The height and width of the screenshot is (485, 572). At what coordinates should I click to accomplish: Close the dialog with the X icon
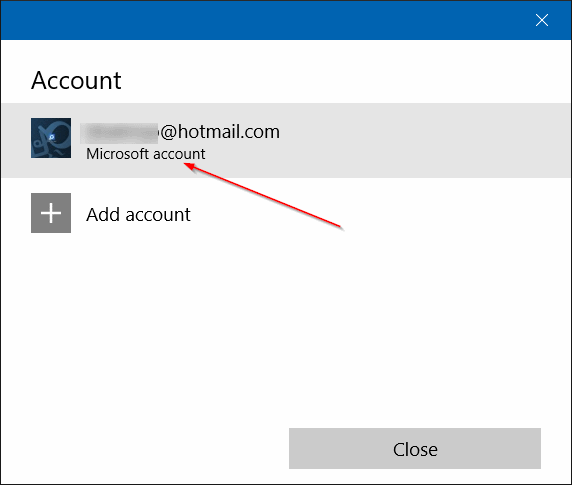542,20
